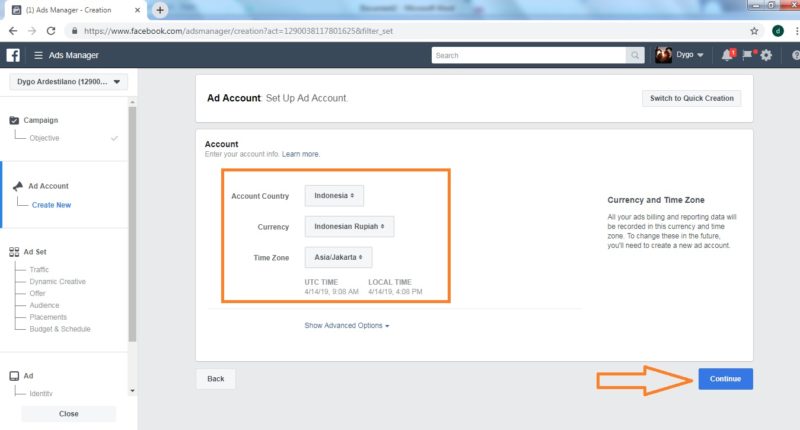Select Traffic under Ad Set
Viewport: 800px width, 430px height.
click(39, 269)
